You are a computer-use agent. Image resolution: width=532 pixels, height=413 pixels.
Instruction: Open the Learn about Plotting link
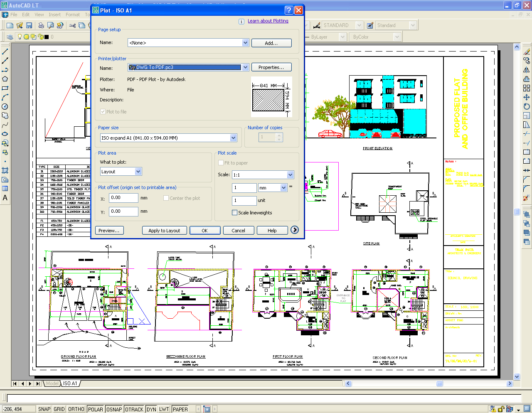click(x=268, y=21)
